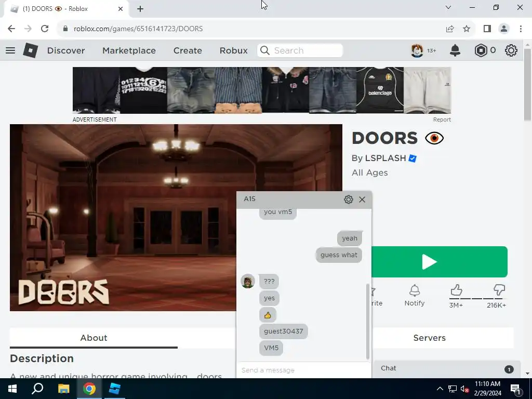
Task: Click the browser address bar URL
Action: pos(138,29)
